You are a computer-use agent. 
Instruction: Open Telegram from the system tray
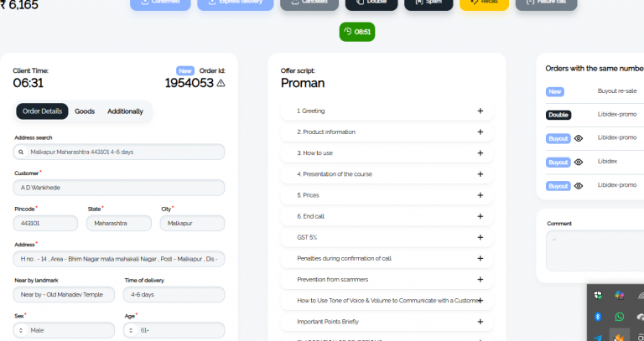(598, 338)
